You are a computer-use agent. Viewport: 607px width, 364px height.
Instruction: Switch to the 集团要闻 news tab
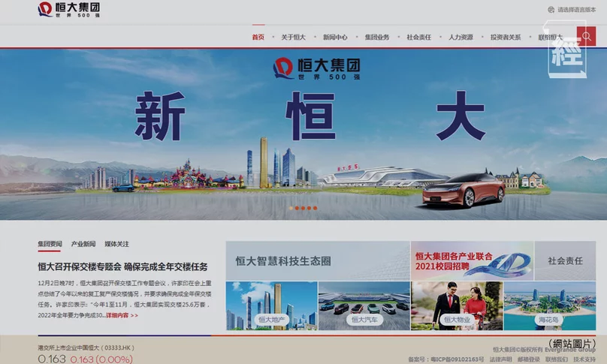pos(50,244)
